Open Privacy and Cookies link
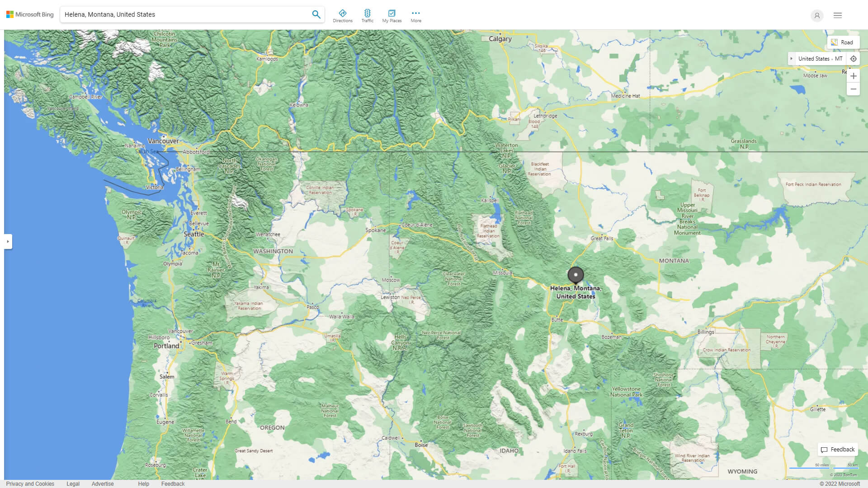Viewport: 868px width, 488px height. [30, 483]
